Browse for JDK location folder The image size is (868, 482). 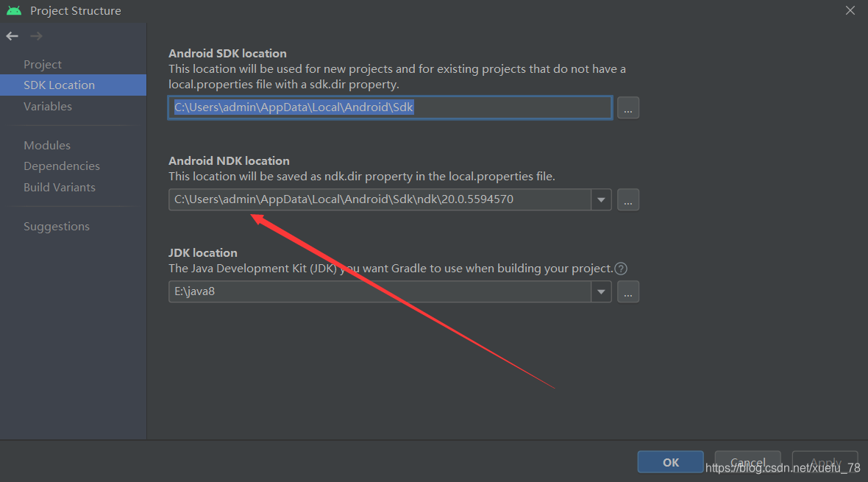pos(627,291)
